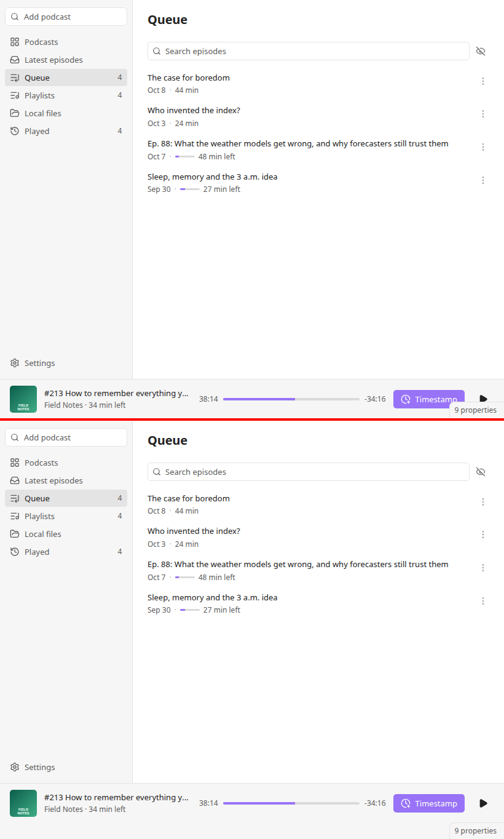
Task: Click the lower "Search episodes" field
Action: [309, 472]
